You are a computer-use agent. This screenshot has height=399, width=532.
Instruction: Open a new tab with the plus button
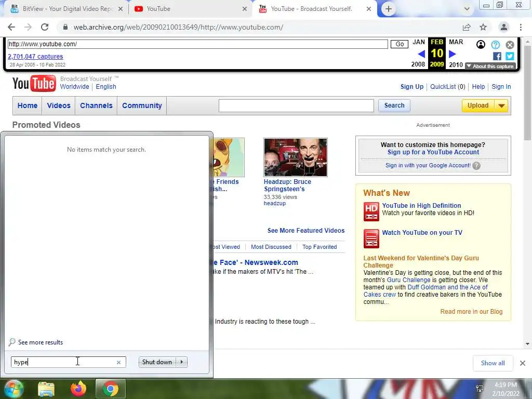[x=389, y=9]
